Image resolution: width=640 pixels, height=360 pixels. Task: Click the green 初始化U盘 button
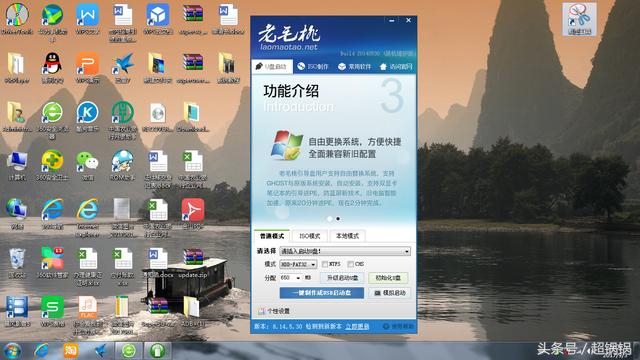point(388,278)
